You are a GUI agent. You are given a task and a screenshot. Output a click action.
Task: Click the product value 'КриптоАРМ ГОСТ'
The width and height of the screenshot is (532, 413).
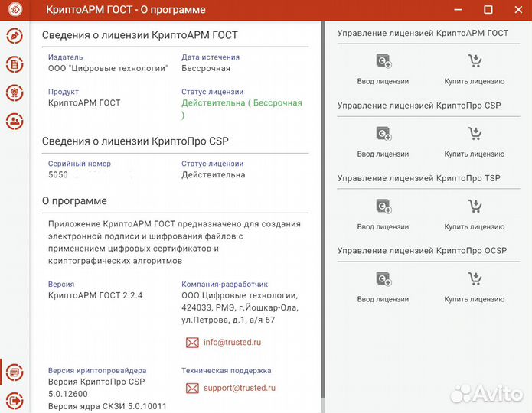(x=84, y=102)
